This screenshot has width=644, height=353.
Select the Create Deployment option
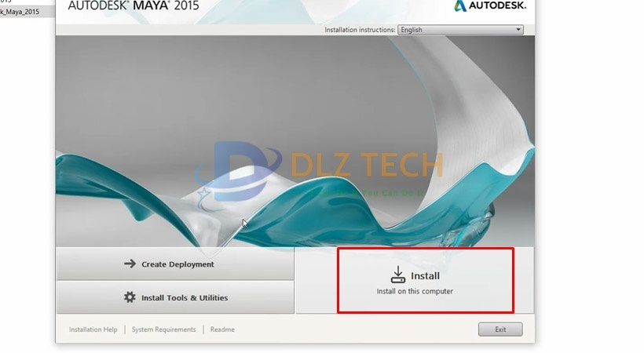click(175, 264)
